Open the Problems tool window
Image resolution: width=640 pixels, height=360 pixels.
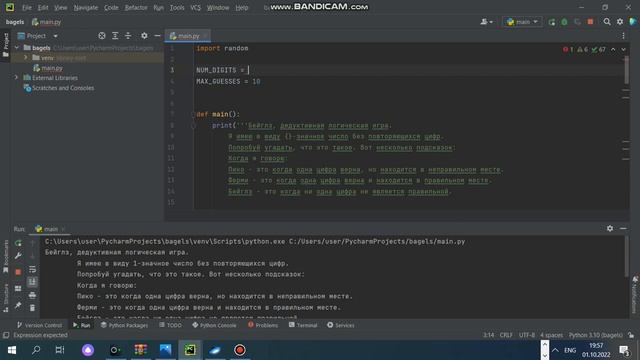coord(263,325)
